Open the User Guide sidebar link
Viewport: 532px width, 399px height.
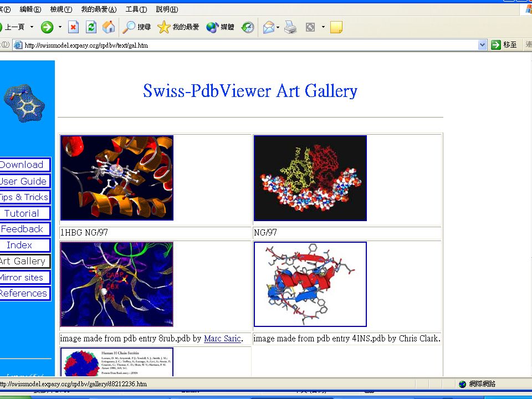pos(24,181)
